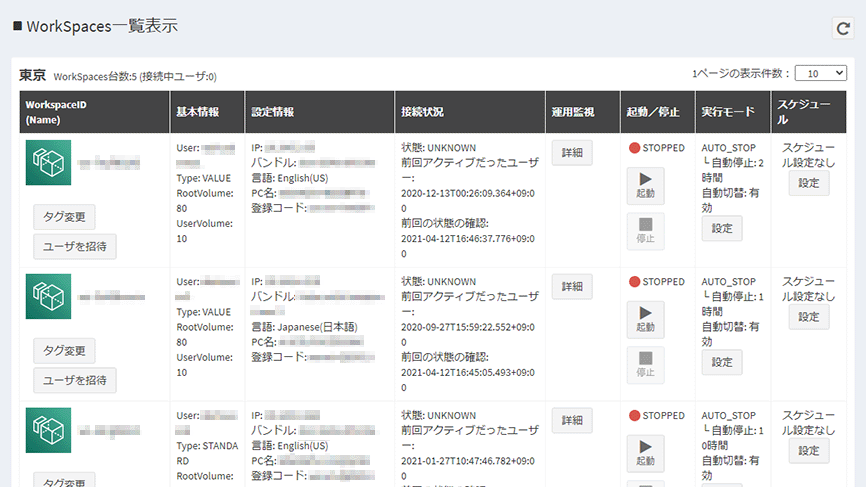
Task: Click AUTO_STOP text in first row
Action: [728, 148]
